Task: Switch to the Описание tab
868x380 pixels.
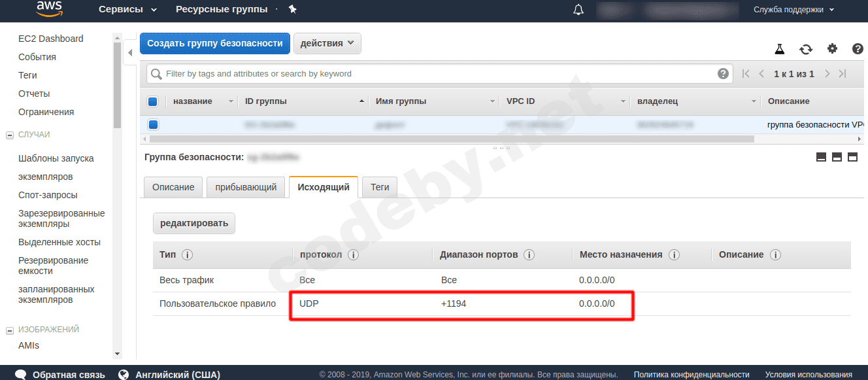Action: [x=173, y=187]
